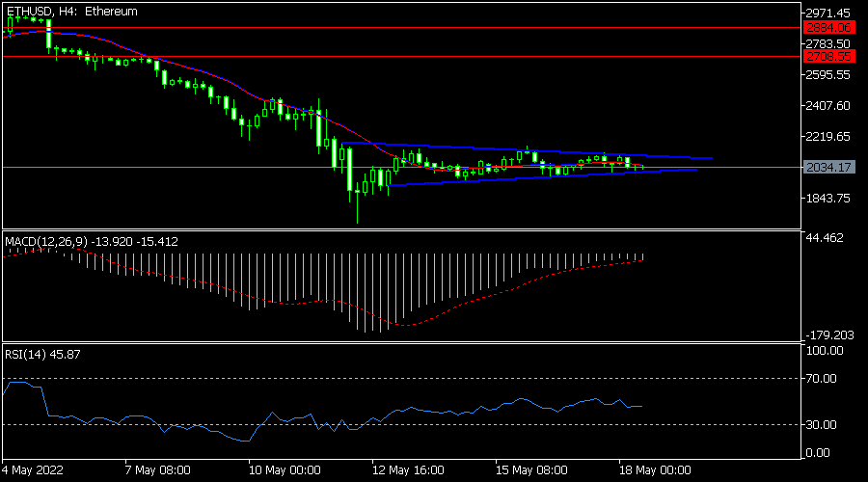Click the red 2708.55 price level label
The width and height of the screenshot is (868, 482).
click(x=828, y=57)
